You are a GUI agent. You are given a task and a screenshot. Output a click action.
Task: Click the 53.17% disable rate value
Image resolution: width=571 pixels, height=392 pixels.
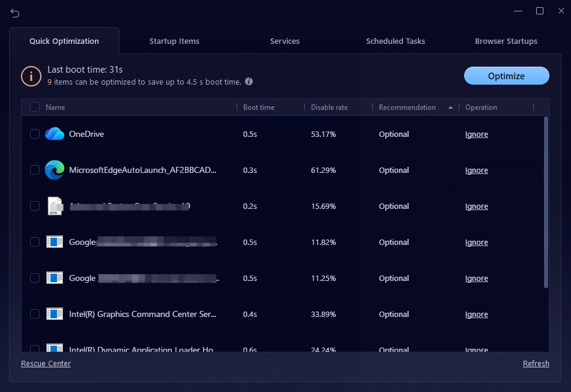click(x=324, y=134)
